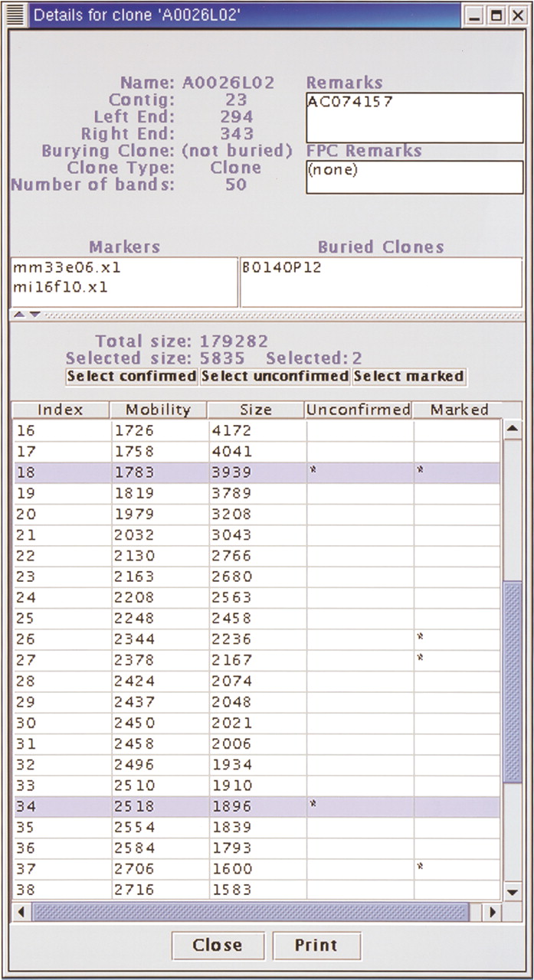Click mobility value 2584

coord(135,848)
